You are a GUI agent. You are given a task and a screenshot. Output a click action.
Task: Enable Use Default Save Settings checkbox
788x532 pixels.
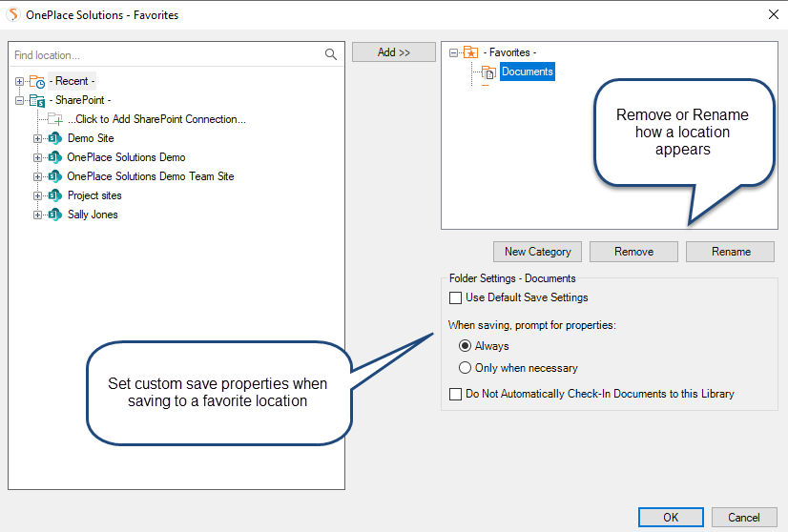(x=455, y=298)
